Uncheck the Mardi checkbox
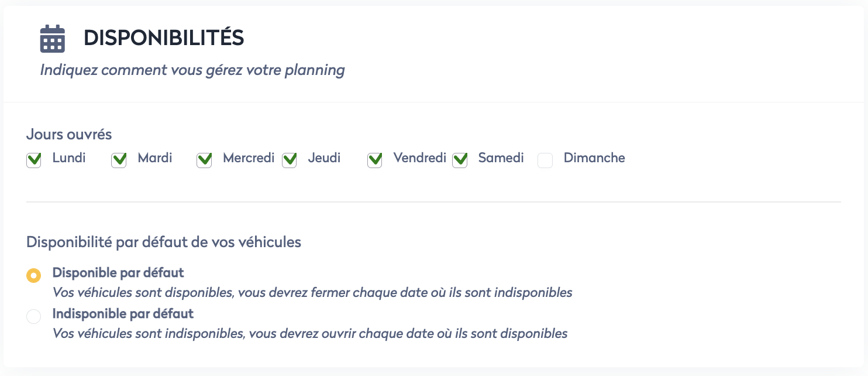 coord(119,160)
